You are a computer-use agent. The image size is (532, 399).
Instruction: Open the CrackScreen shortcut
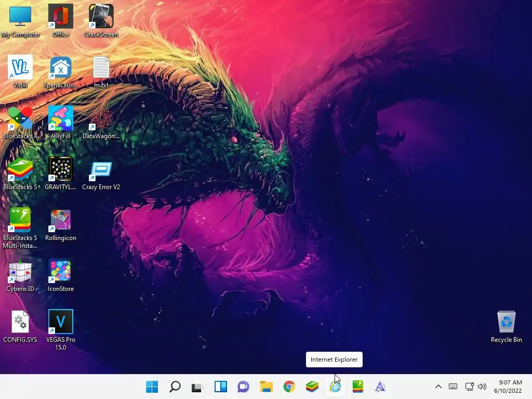coord(101,21)
